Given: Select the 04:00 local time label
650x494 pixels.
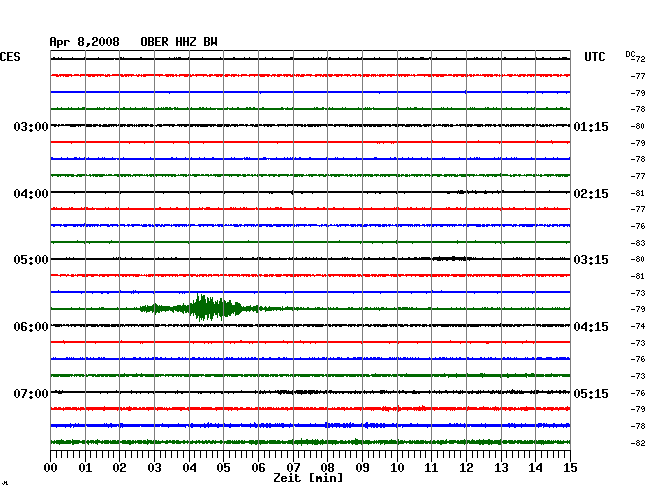Looking at the screenshot, I should tap(31, 194).
